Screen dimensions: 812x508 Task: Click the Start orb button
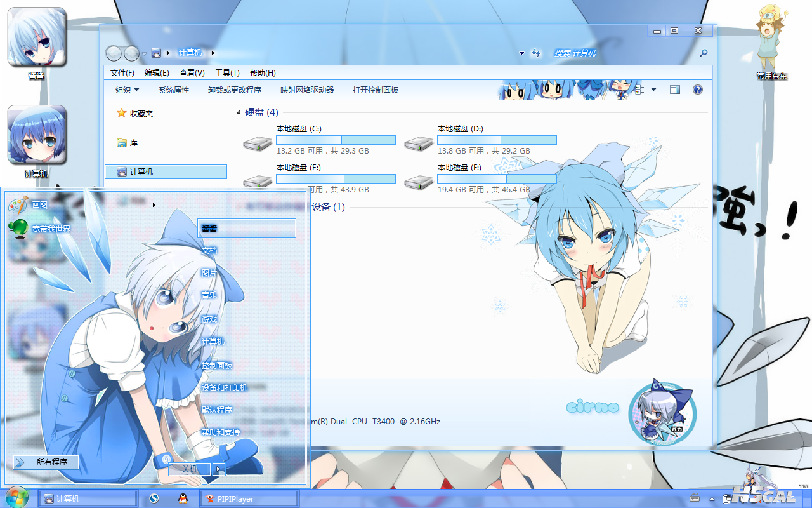click(x=16, y=497)
